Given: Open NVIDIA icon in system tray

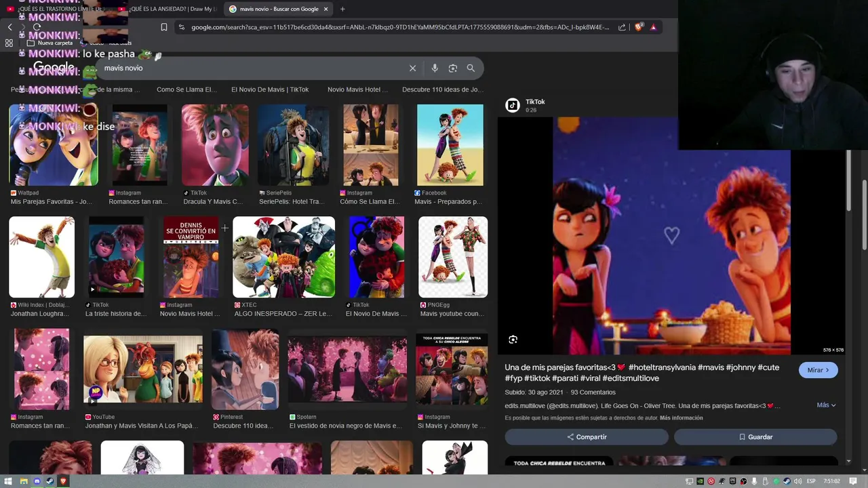Looking at the screenshot, I should [700, 481].
